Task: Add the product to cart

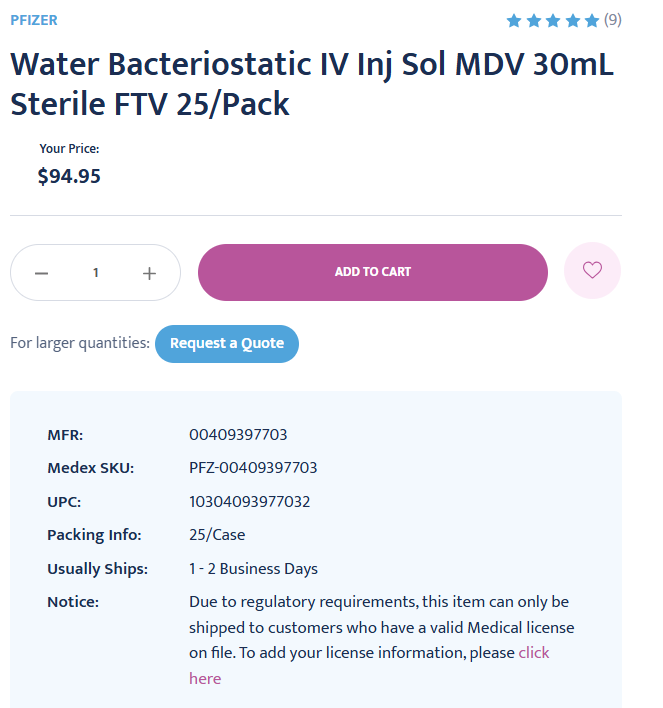Action: click(373, 272)
